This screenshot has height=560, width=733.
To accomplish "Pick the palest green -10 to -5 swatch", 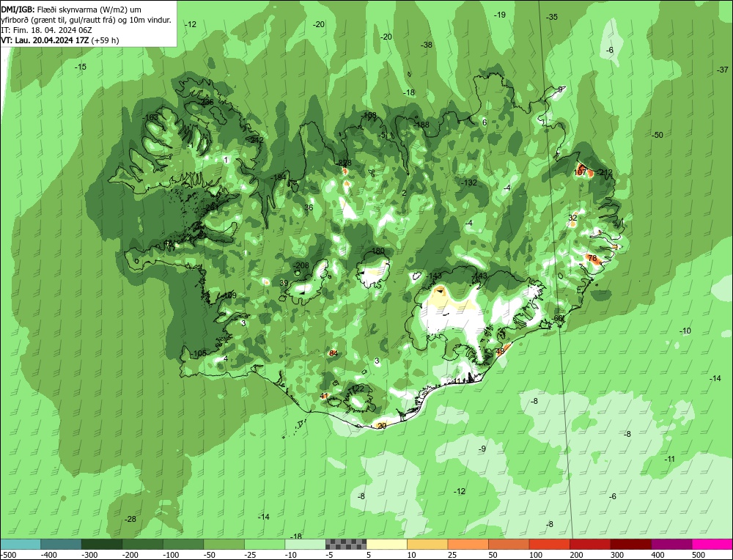I will [305, 544].
